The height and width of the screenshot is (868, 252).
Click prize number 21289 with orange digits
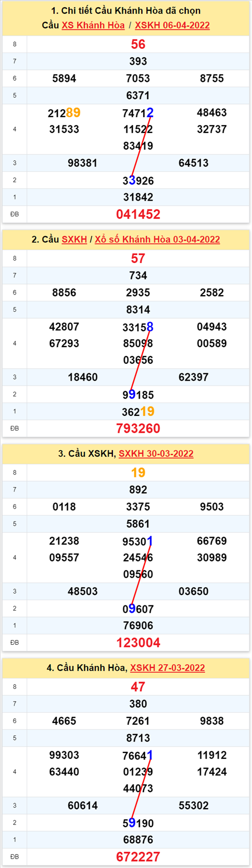pyautogui.click(x=64, y=113)
